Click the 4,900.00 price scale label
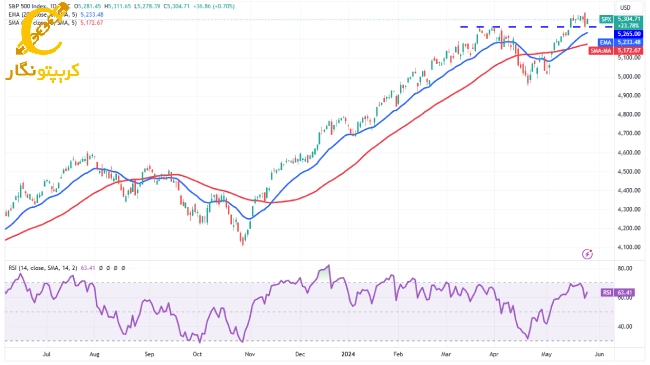 pos(629,95)
